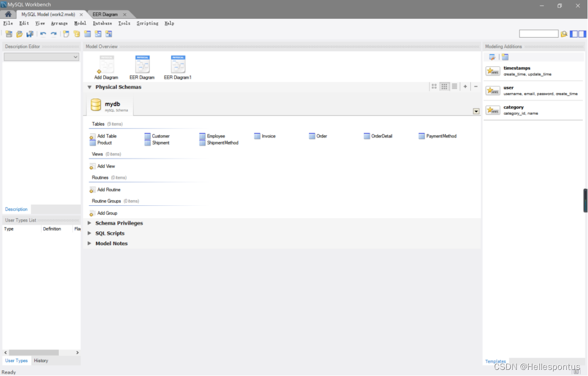588x376 pixels.
Task: Click Add View
Action: pos(102,166)
